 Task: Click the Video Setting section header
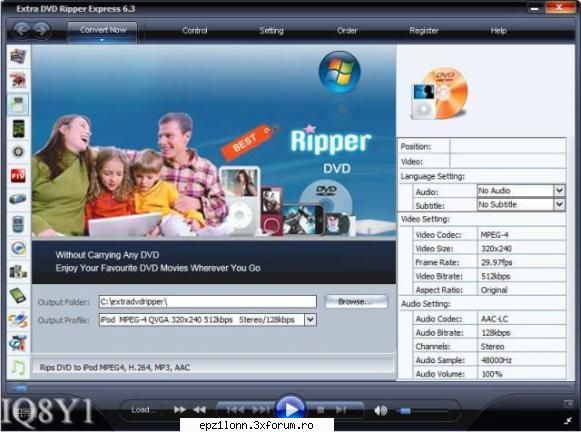point(425,219)
